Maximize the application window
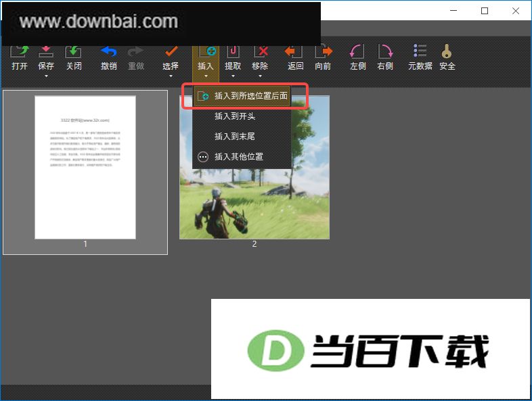This screenshot has height=401, width=532. point(485,11)
